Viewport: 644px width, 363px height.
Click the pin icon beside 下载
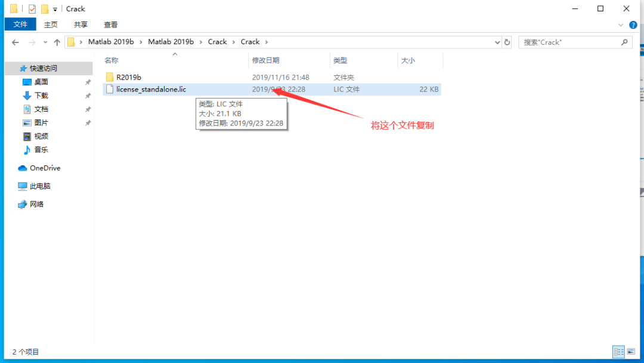[88, 96]
